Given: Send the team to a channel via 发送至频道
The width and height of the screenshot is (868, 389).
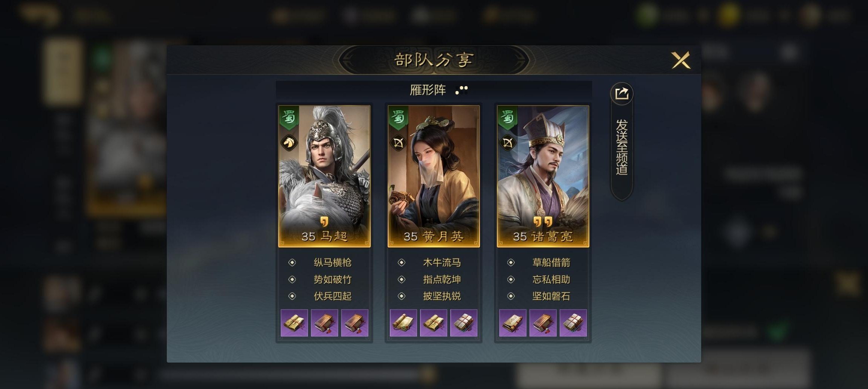Looking at the screenshot, I should click(x=622, y=147).
